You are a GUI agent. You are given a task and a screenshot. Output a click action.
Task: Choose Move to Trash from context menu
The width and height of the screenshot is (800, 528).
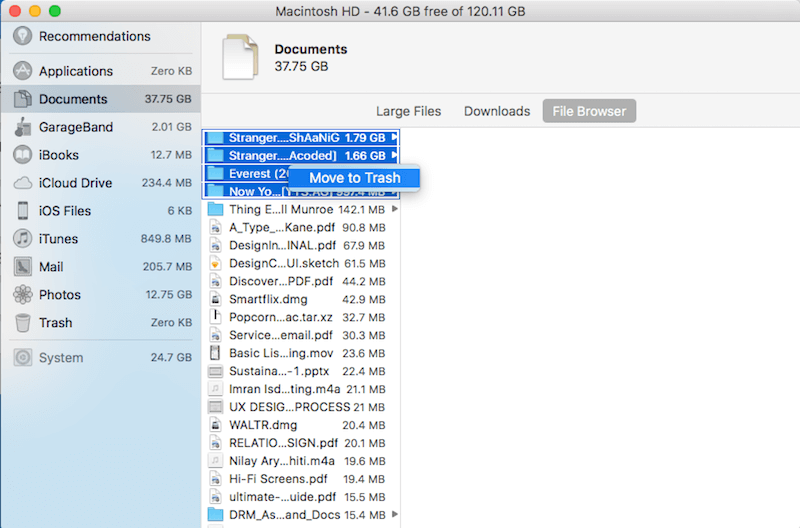point(354,178)
